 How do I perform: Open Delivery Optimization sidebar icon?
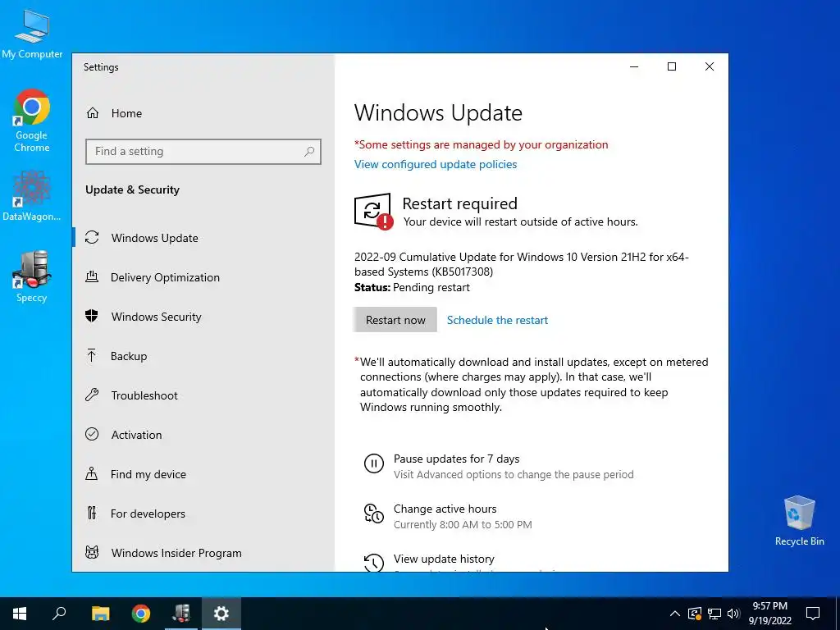(92, 277)
